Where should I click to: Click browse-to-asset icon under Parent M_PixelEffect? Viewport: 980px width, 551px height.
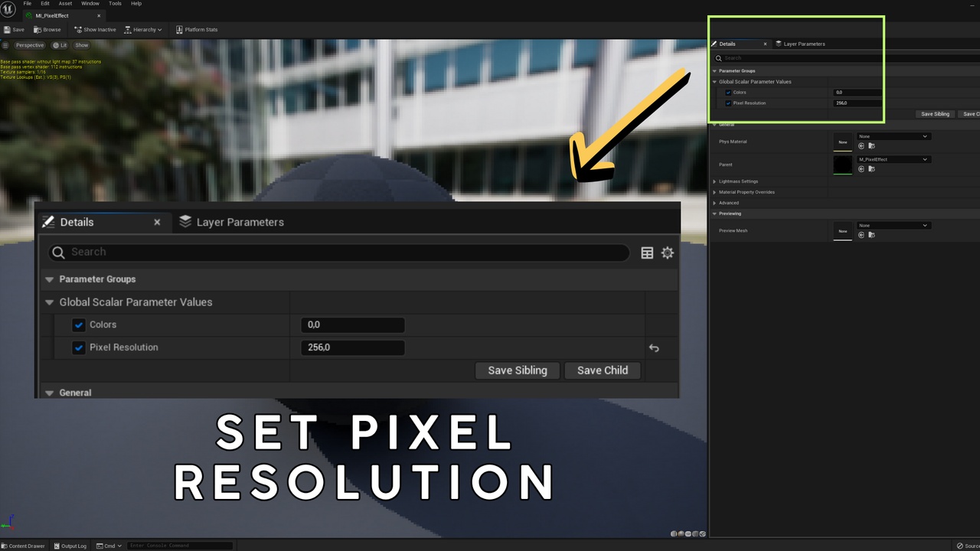point(871,168)
